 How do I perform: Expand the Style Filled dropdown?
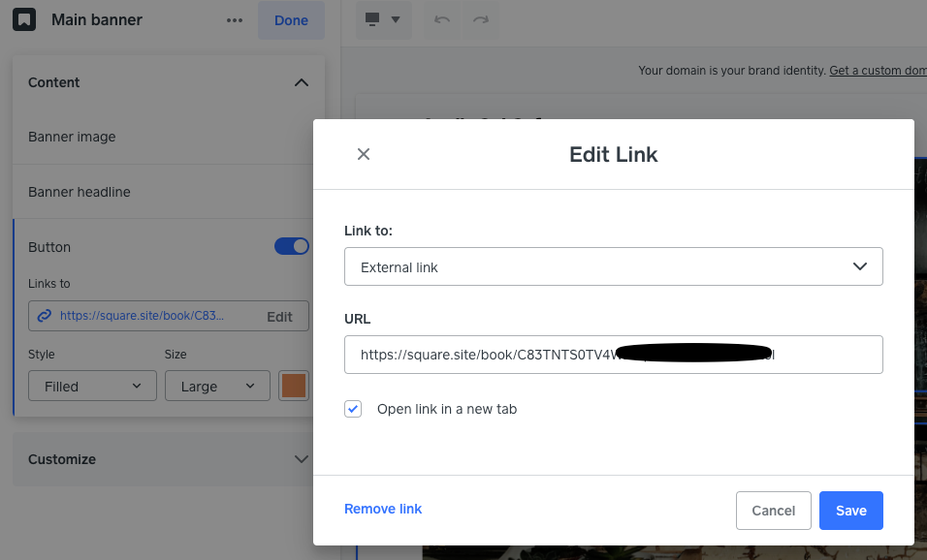(92, 386)
